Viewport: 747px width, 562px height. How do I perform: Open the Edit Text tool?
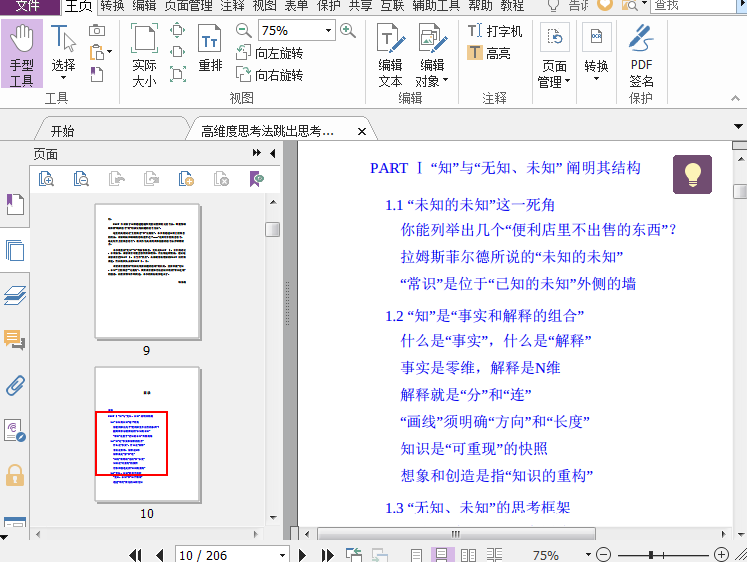point(390,55)
